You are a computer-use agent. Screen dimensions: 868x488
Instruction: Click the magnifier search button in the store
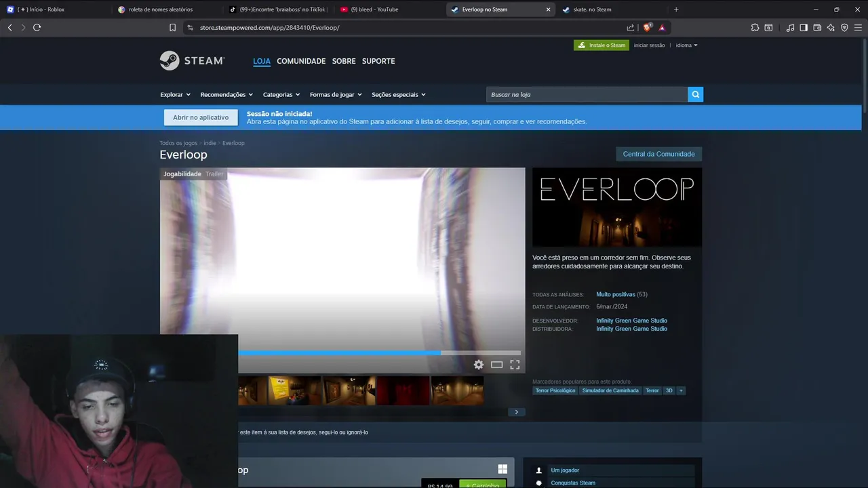pos(695,95)
